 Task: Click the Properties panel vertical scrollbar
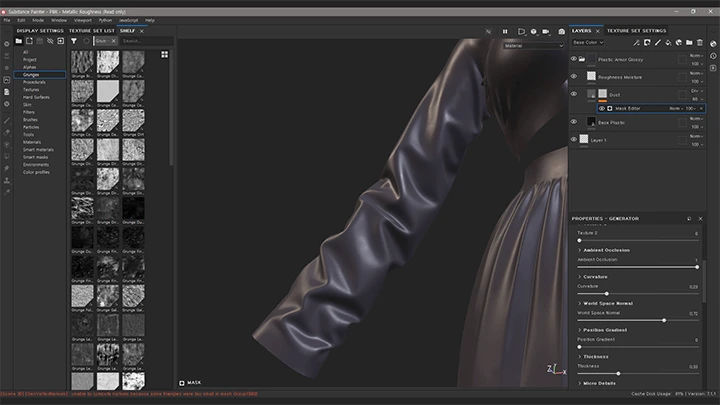click(703, 280)
